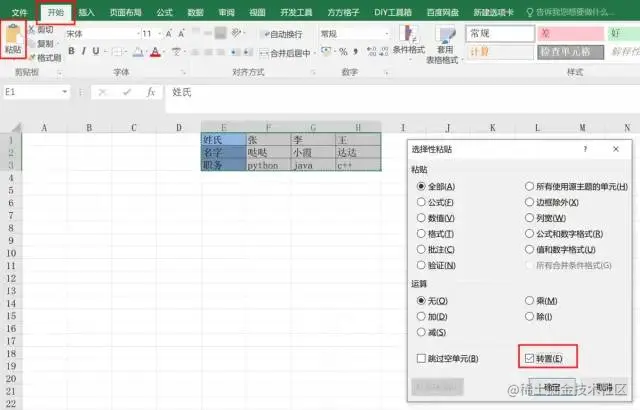Switch to the 开发工具 tab
This screenshot has height=410, width=640.
tap(296, 12)
